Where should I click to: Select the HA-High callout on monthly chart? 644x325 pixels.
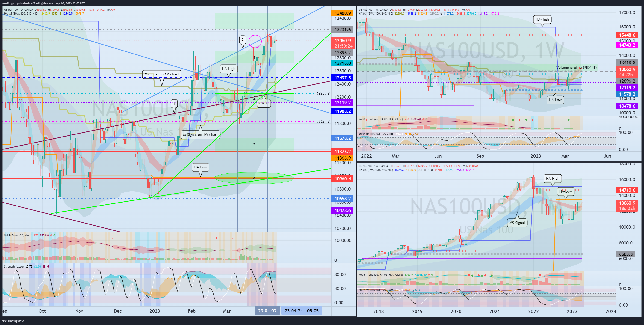[553, 179]
